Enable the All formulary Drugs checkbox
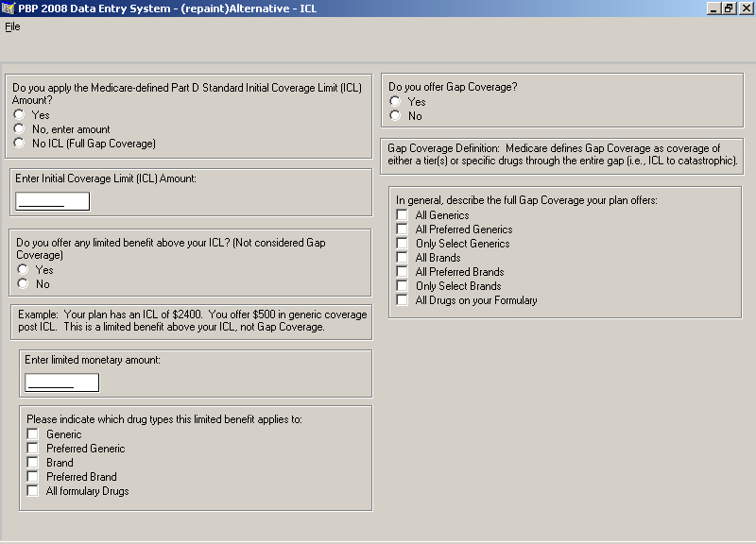The width and height of the screenshot is (756, 544). (x=32, y=490)
